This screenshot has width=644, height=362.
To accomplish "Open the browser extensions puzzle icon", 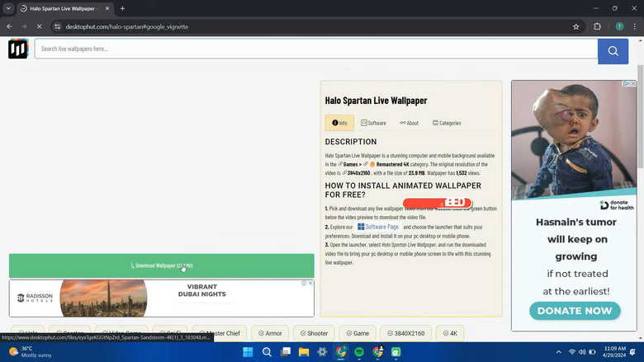I will click(x=597, y=26).
